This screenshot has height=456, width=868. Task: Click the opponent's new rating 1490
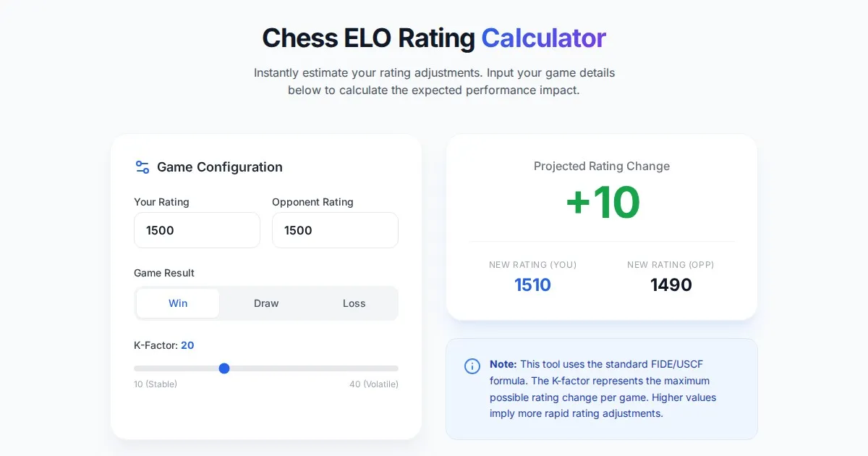[671, 285]
